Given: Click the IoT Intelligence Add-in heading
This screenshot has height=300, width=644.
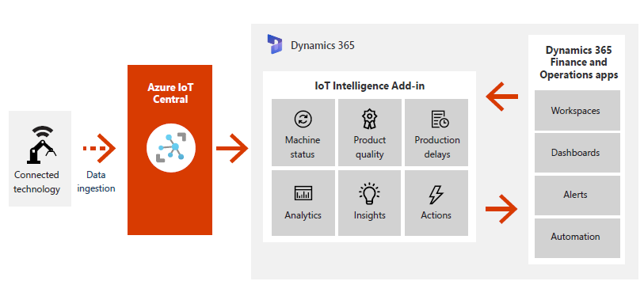Looking at the screenshot, I should pos(369,85).
